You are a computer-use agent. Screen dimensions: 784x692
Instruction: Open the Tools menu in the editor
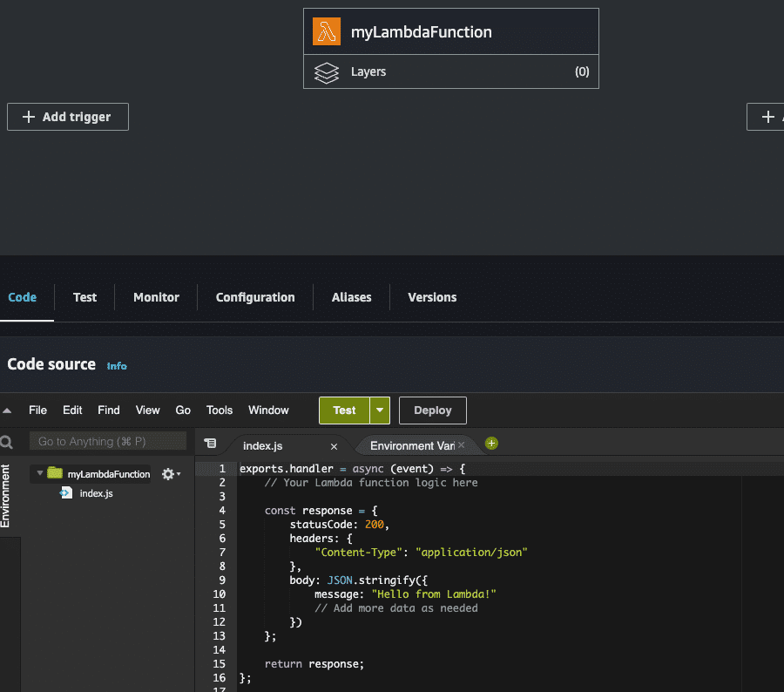[219, 410]
